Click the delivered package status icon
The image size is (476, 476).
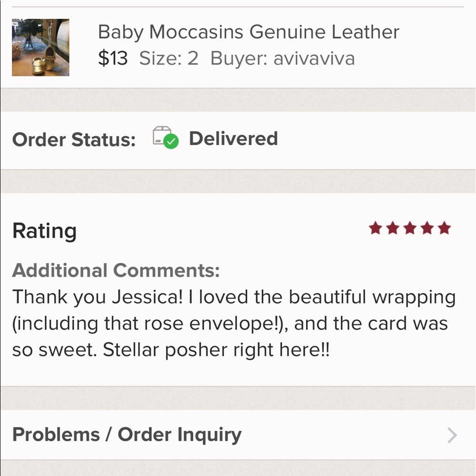[x=166, y=138]
